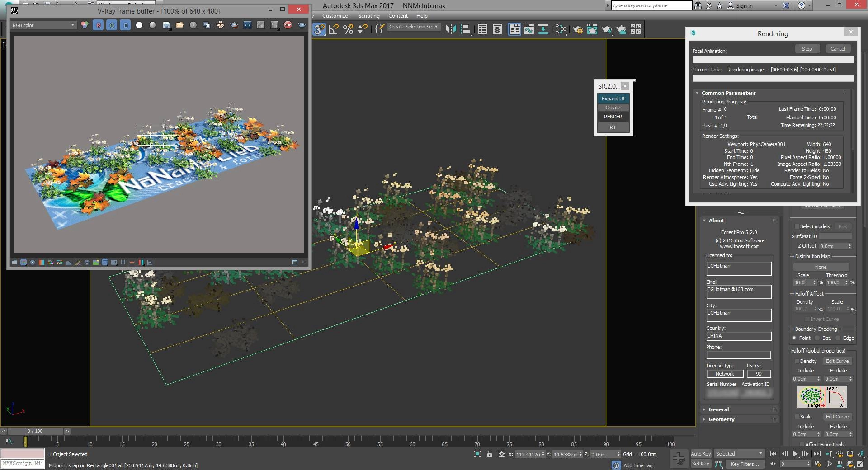This screenshot has width=868, height=470.
Task: Toggle green channel in V-Ray frame buffer
Action: (112, 25)
